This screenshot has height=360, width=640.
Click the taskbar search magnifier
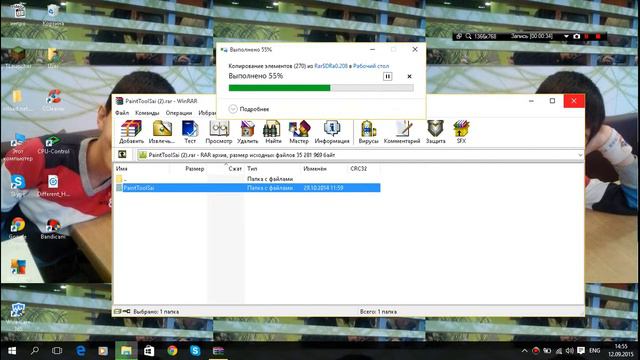coord(35,351)
